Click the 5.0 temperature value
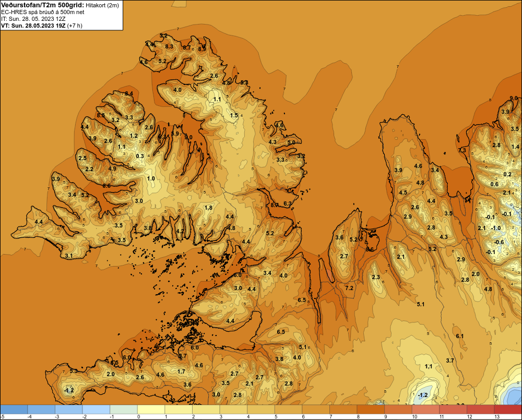Image resolution: width=522 pixels, height=420 pixels. [291, 142]
